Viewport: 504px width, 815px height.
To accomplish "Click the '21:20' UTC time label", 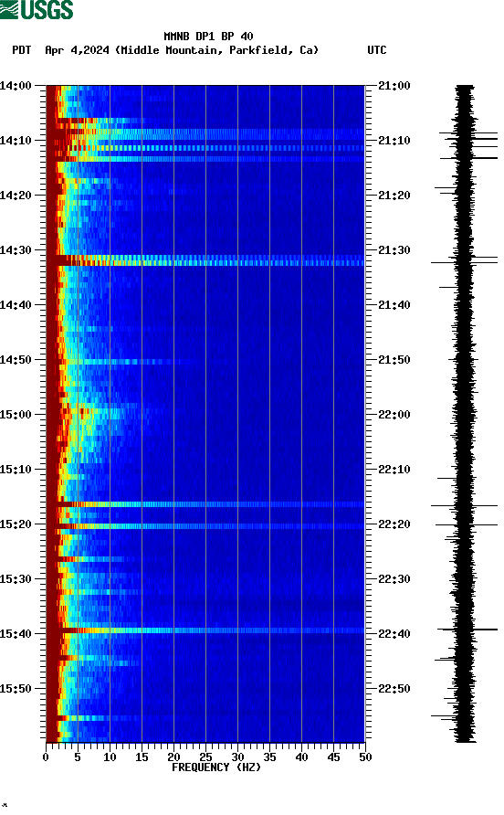I will pyautogui.click(x=394, y=196).
